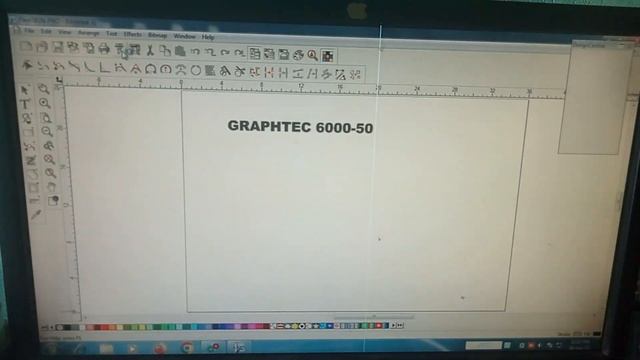Pick the cyan color swatch in palette
The image size is (640, 360).
click(x=194, y=327)
